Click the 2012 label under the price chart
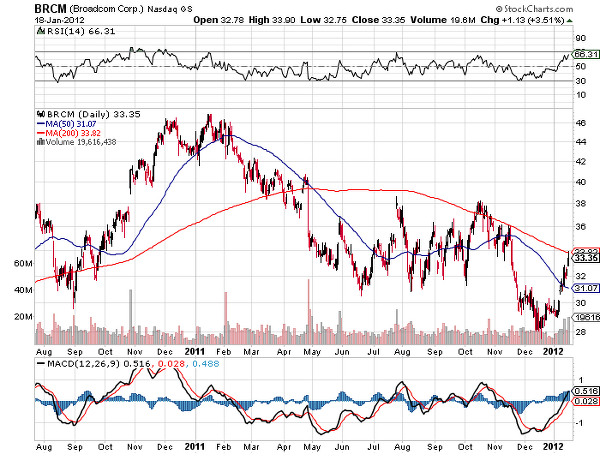600x454 pixels. (x=553, y=351)
